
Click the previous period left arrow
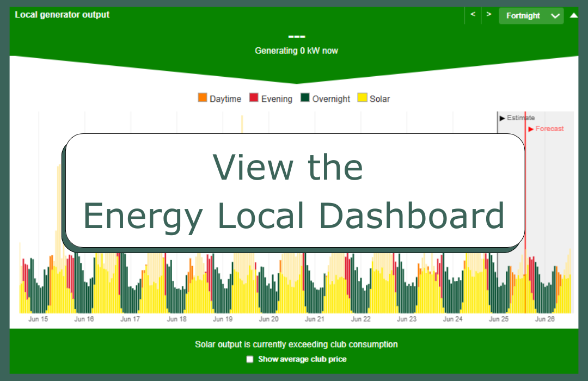[x=473, y=15]
